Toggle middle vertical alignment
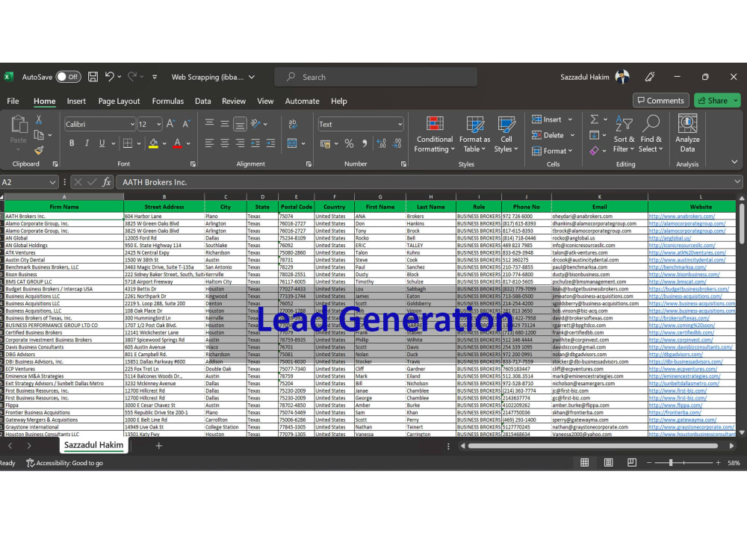The height and width of the screenshot is (560, 747). pos(224,124)
